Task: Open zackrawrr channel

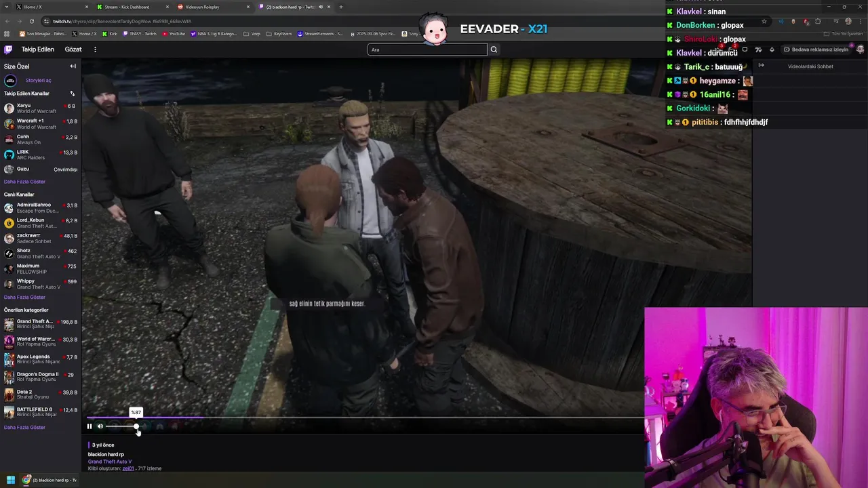Action: pyautogui.click(x=41, y=239)
